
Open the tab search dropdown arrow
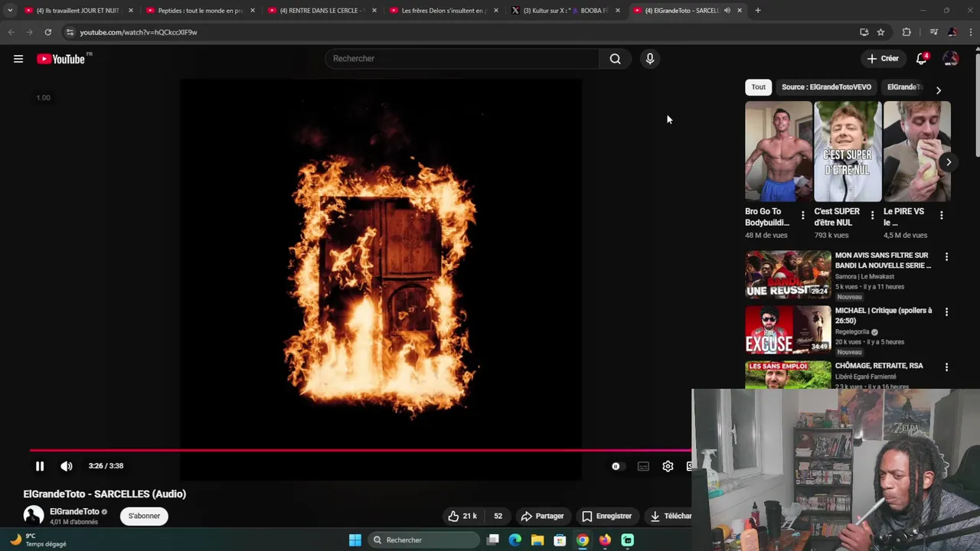[9, 11]
